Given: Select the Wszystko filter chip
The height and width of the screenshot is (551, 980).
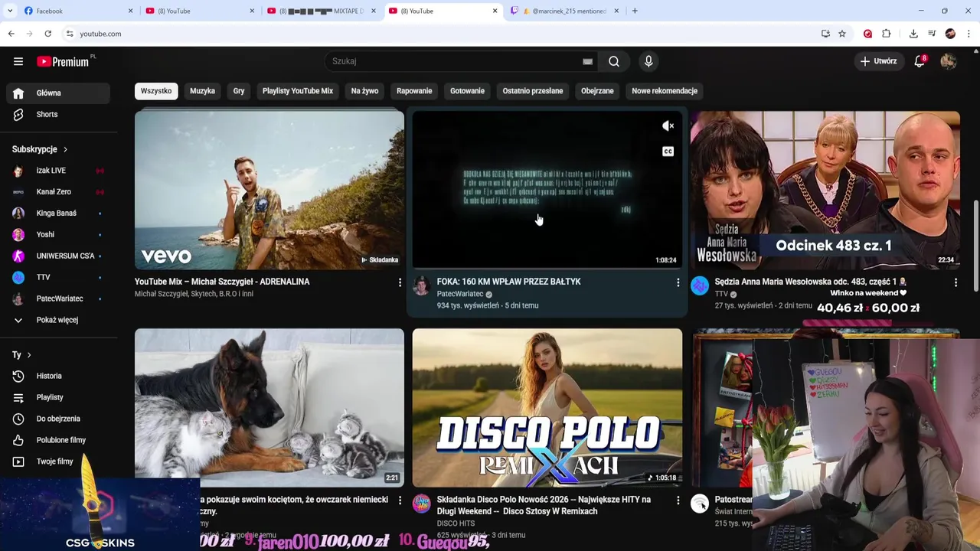Looking at the screenshot, I should [156, 90].
